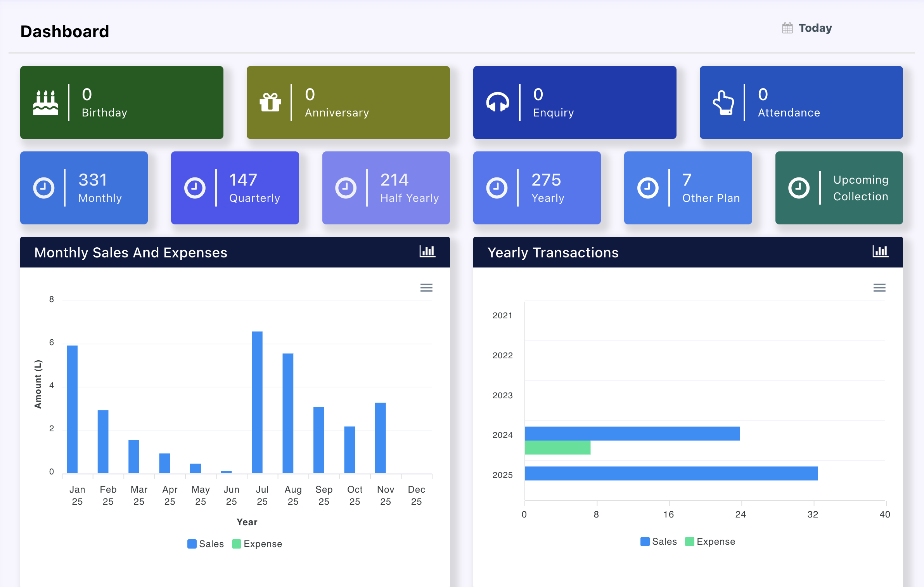Click the Attendance pointing hand icon
The image size is (924, 587).
click(x=723, y=102)
